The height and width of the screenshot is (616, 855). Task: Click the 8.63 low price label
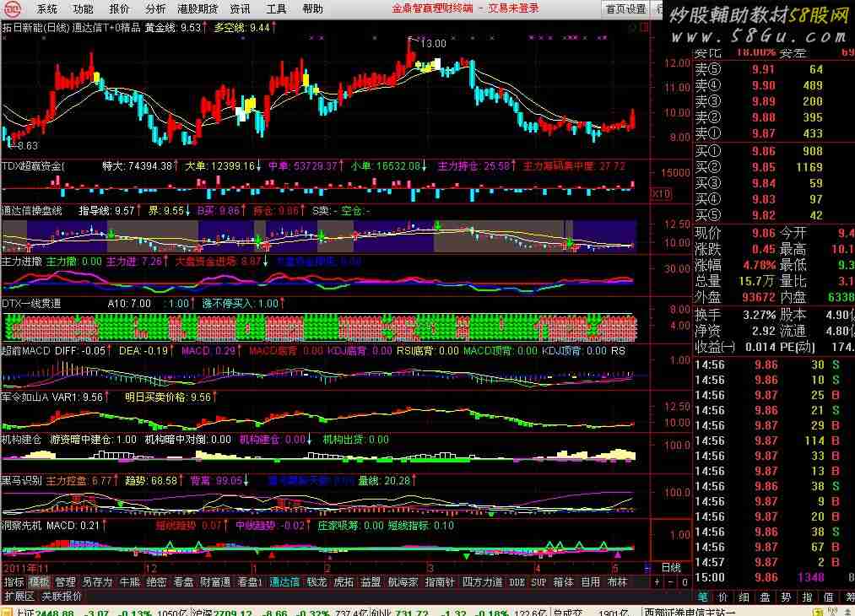28,145
